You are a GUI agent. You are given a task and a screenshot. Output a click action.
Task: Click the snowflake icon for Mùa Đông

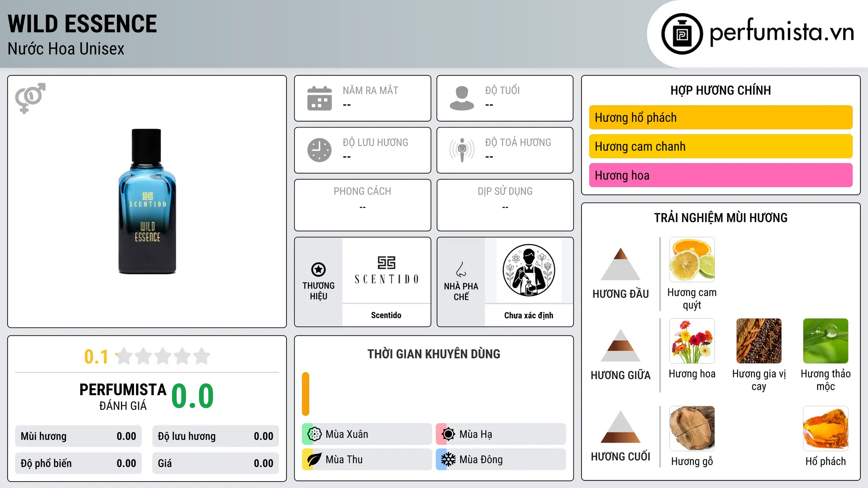[x=448, y=460]
